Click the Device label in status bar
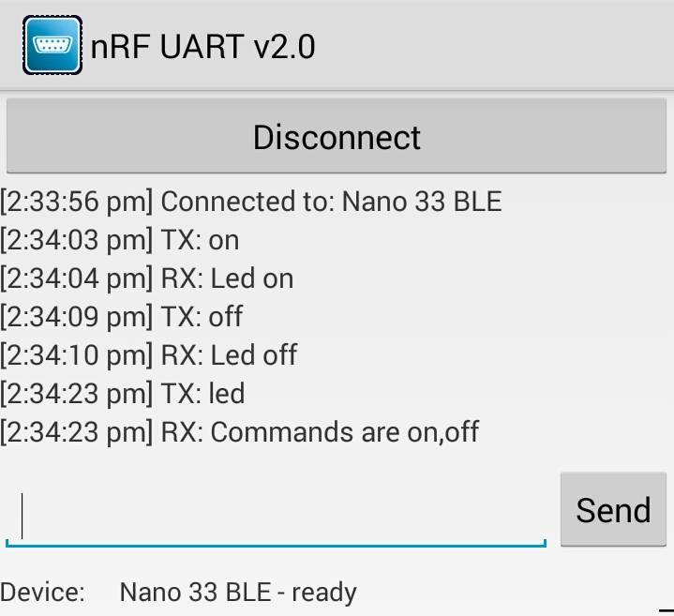Viewport: 674px width, 616px height. (x=42, y=592)
